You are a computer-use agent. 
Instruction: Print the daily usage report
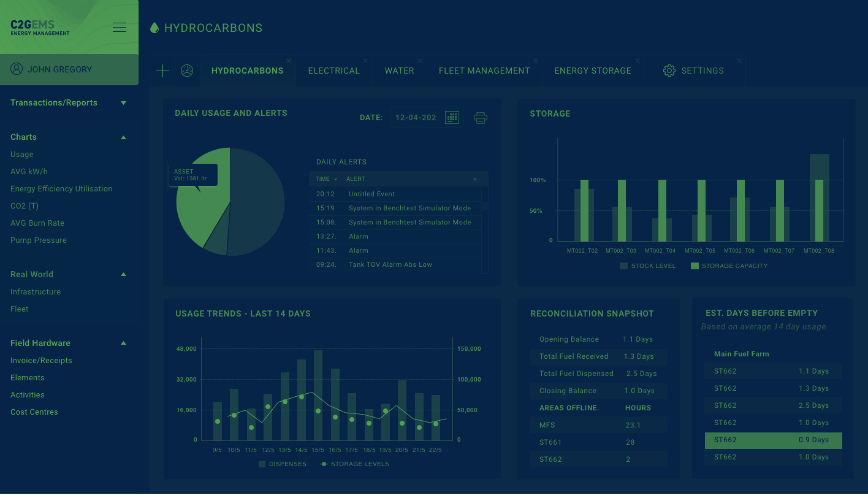pyautogui.click(x=481, y=118)
